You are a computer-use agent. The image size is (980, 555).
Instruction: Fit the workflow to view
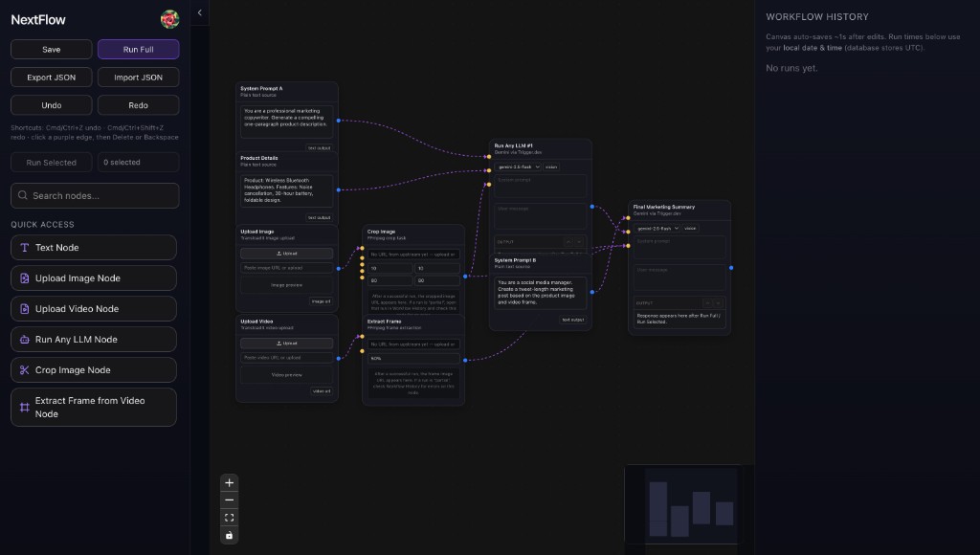pos(230,518)
